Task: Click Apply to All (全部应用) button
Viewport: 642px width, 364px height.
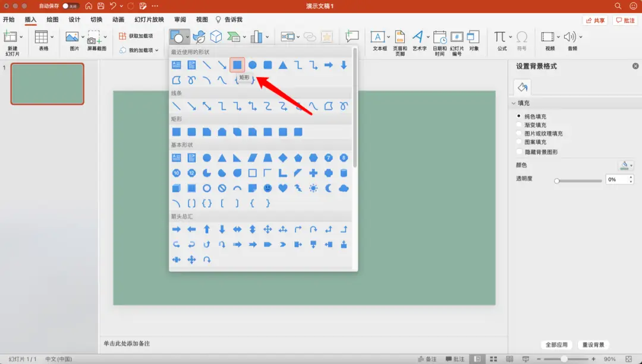Action: coord(557,344)
